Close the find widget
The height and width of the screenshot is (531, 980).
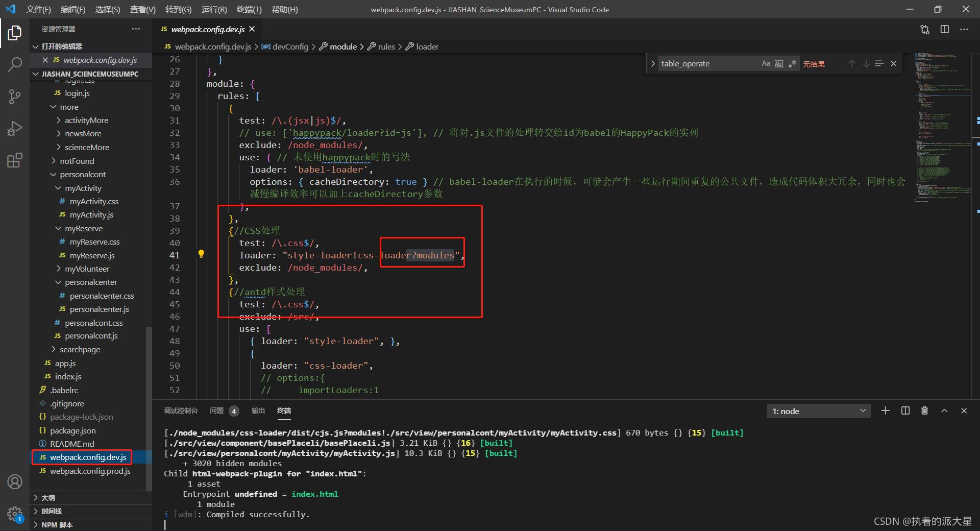pos(894,64)
